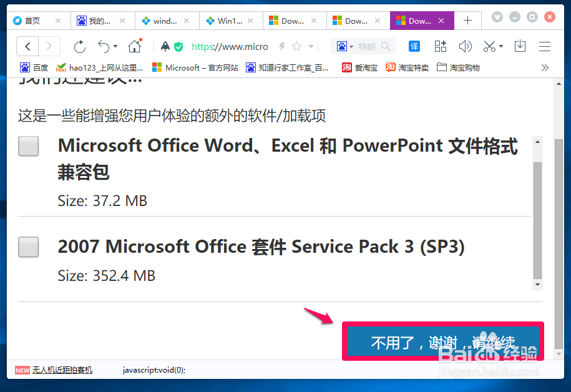This screenshot has width=571, height=392.
Task: Open dropdown arrow beside the star icon
Action: tap(311, 46)
